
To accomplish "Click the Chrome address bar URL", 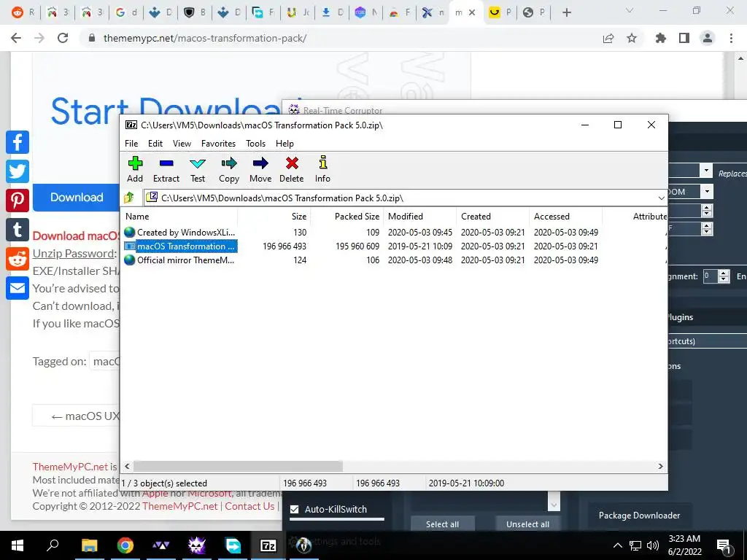I will click(x=205, y=38).
